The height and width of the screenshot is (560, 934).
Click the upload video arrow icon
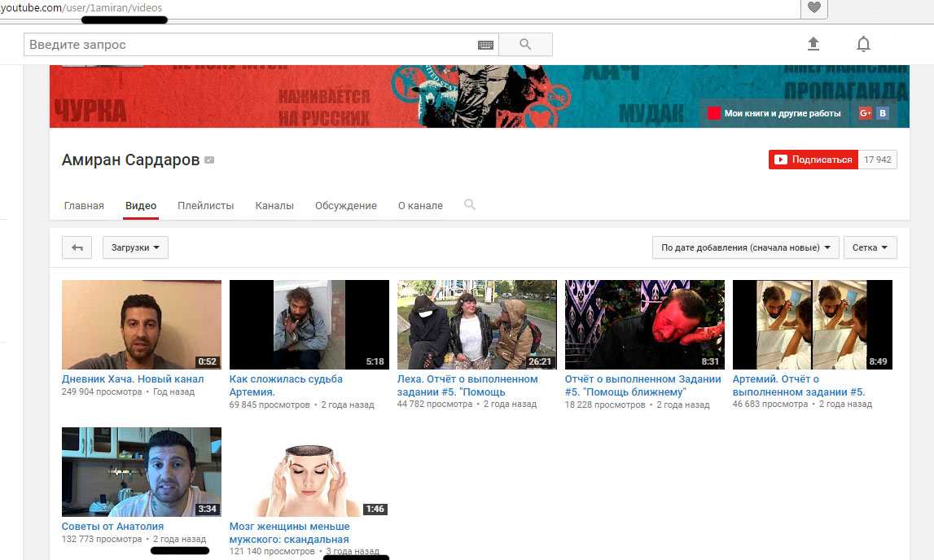(x=813, y=44)
